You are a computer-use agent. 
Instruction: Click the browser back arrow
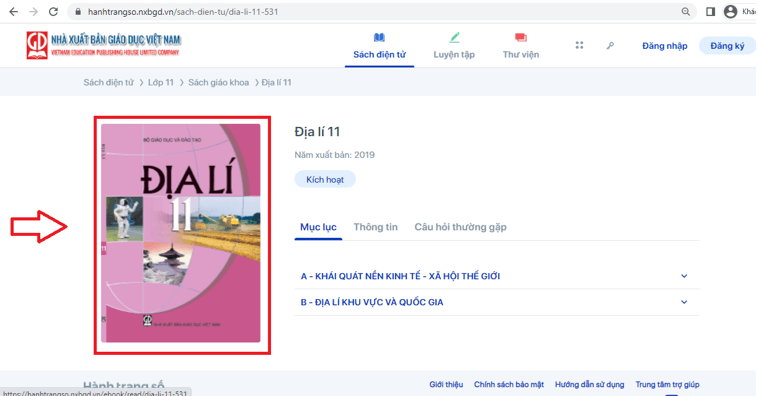pyautogui.click(x=14, y=12)
